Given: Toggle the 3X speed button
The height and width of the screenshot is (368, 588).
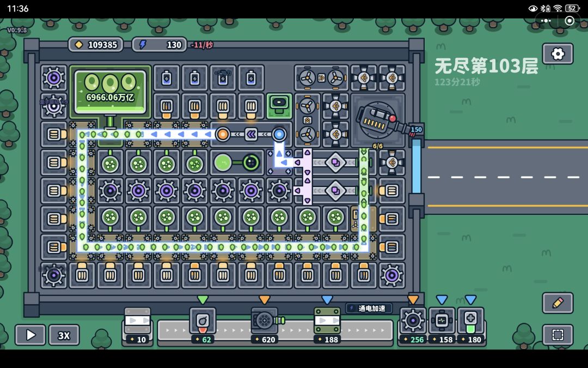Looking at the screenshot, I should (x=64, y=335).
